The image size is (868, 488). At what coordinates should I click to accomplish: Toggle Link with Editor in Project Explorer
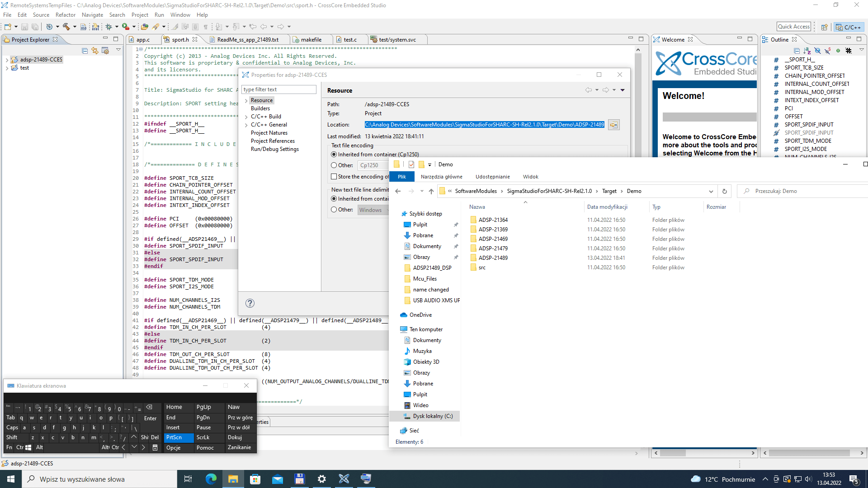pyautogui.click(x=94, y=51)
